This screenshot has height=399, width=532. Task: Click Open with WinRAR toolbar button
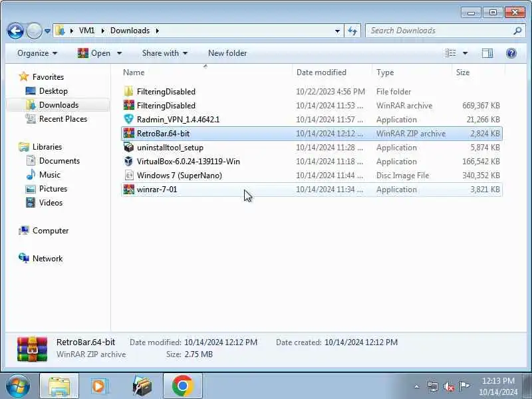[x=94, y=53]
